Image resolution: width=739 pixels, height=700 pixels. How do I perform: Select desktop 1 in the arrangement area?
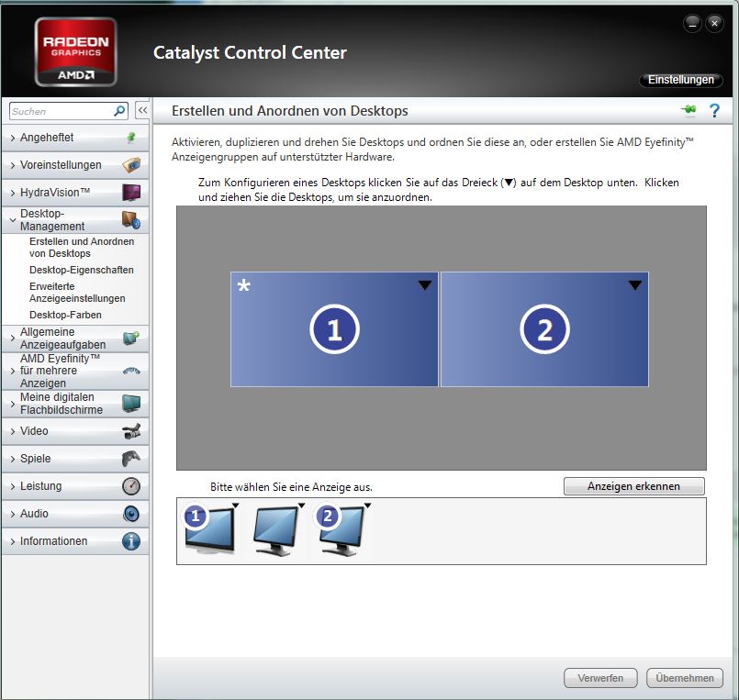(x=334, y=329)
